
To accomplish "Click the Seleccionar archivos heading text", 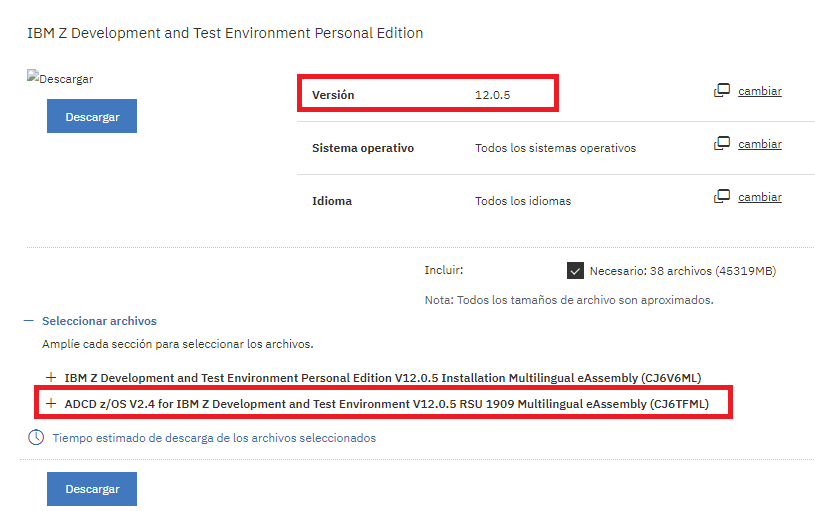I will [x=99, y=321].
